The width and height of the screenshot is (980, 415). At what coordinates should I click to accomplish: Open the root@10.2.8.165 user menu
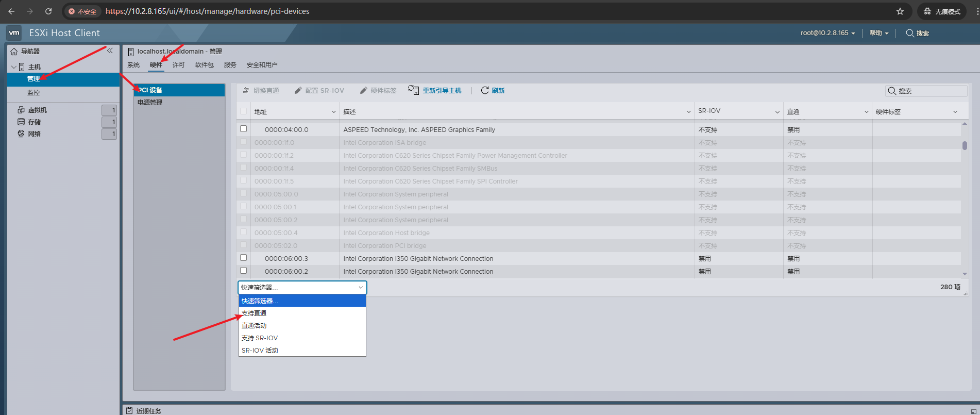coord(827,33)
